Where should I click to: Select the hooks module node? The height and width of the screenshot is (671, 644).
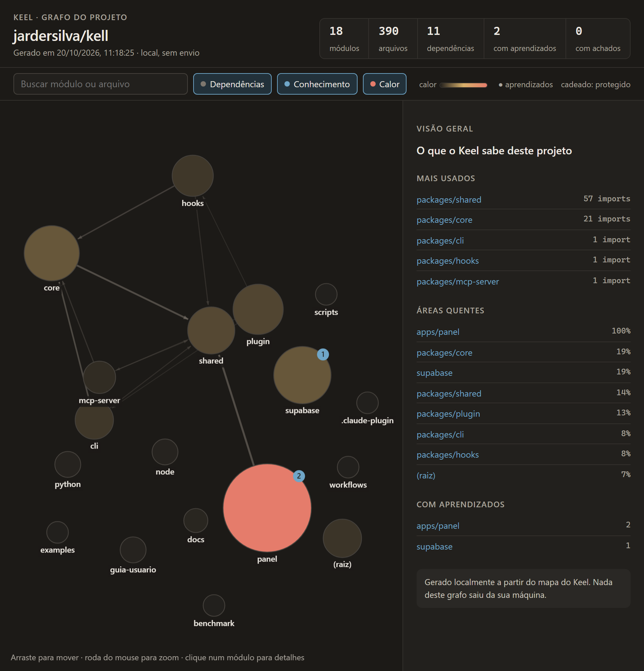pos(193,175)
